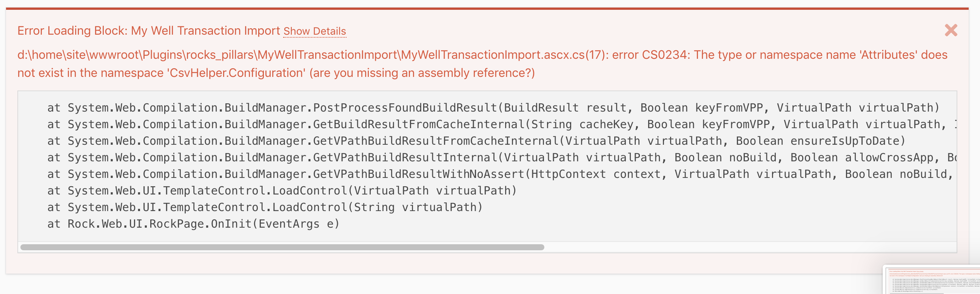Dismiss the error alert with the X
This screenshot has width=980, height=294.
[x=951, y=30]
